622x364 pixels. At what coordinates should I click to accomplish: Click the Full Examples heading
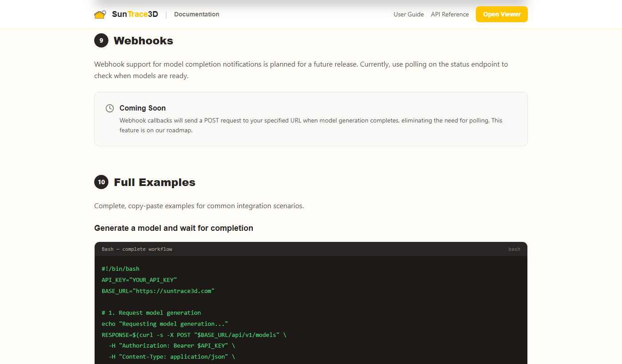(154, 182)
